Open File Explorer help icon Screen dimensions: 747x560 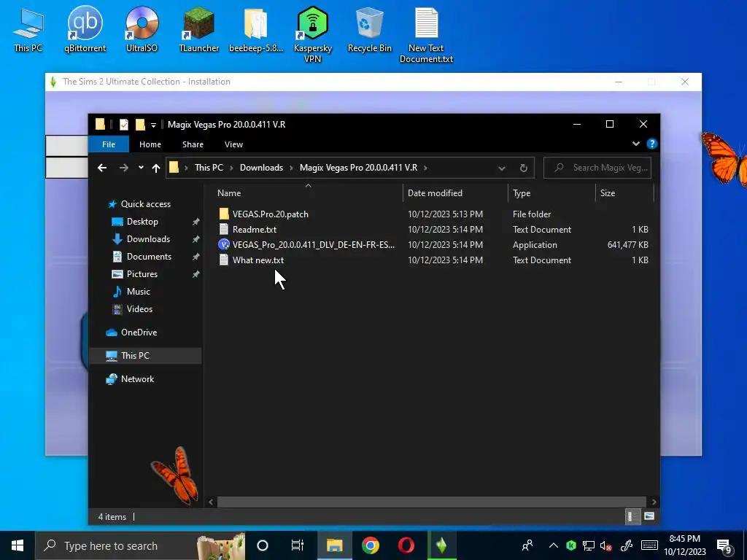pyautogui.click(x=651, y=144)
